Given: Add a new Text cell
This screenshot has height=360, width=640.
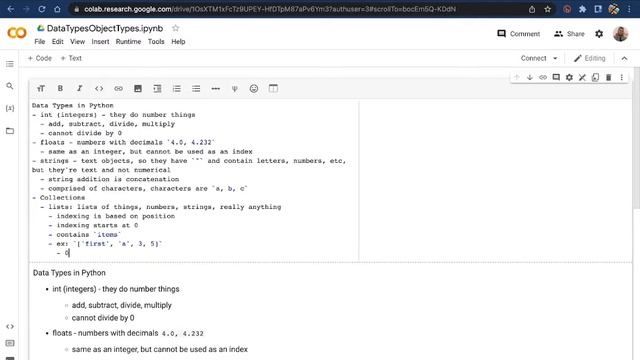Looking at the screenshot, I should click(71, 58).
